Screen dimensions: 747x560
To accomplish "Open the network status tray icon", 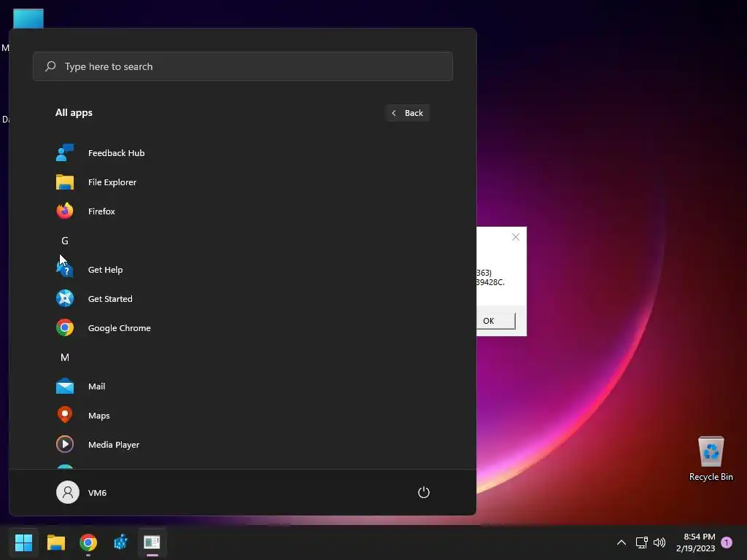I will (642, 542).
